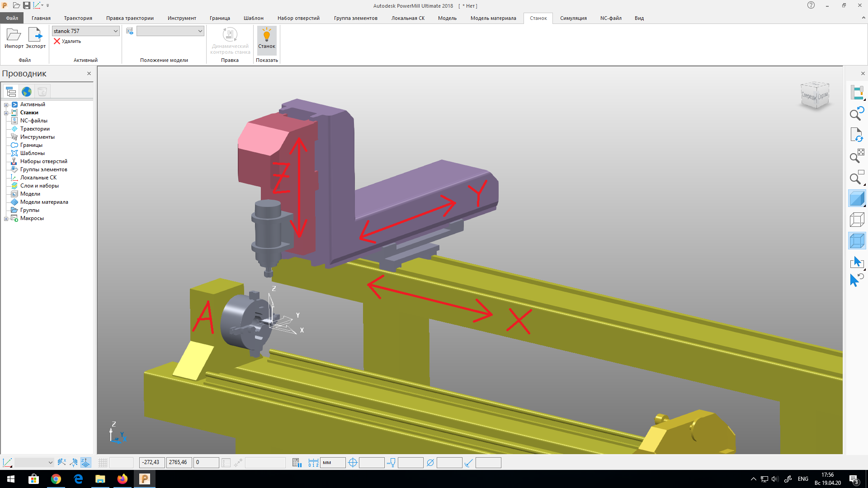Click the zoom box magnifier icon

(x=857, y=178)
